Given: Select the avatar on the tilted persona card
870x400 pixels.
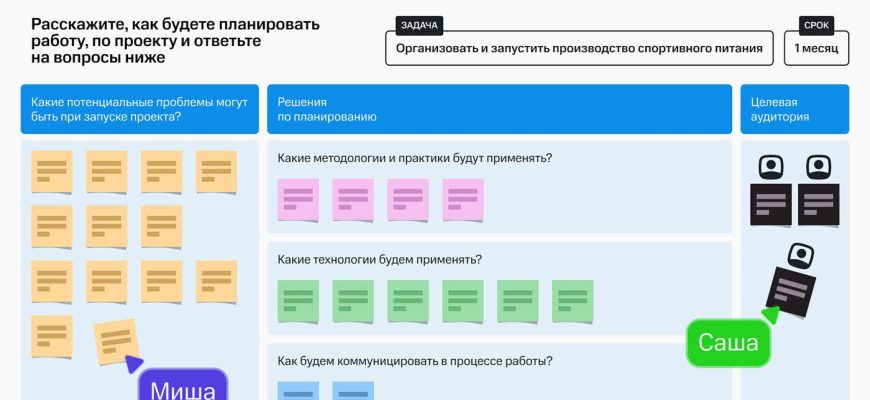Looking at the screenshot, I should (799, 254).
